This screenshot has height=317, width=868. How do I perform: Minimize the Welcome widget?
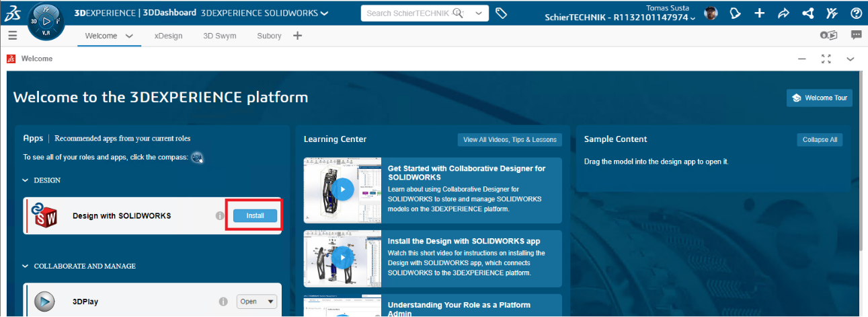click(x=801, y=59)
